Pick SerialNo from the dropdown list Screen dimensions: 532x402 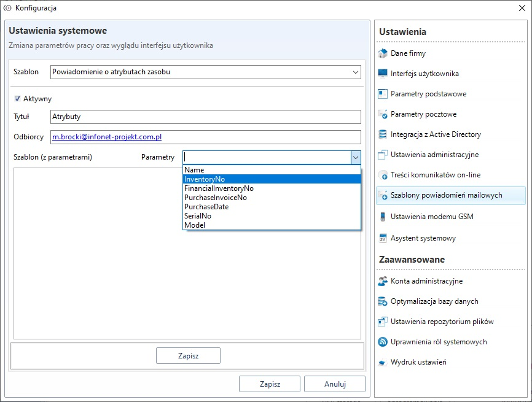[x=198, y=216]
